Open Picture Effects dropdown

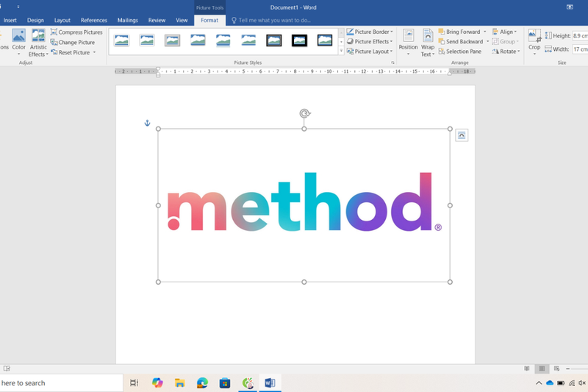[x=370, y=42]
